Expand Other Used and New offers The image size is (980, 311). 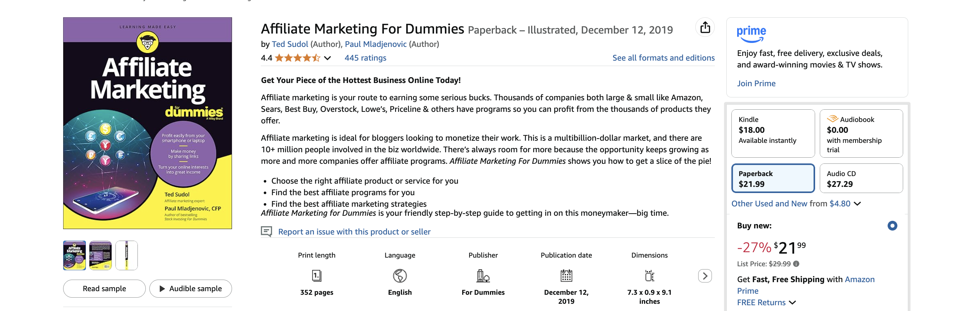tap(858, 203)
